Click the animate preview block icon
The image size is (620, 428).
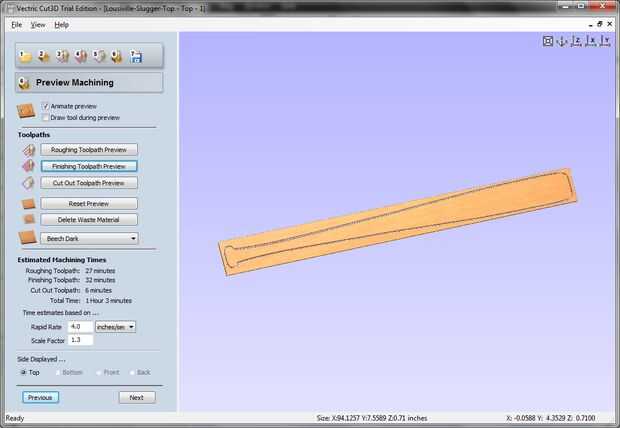(26, 111)
